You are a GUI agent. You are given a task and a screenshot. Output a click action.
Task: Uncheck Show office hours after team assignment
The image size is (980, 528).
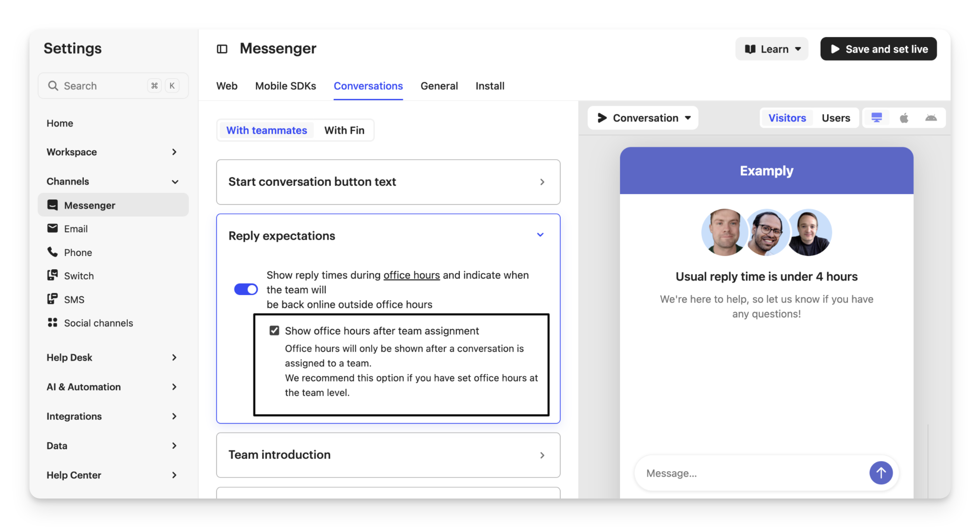(274, 331)
